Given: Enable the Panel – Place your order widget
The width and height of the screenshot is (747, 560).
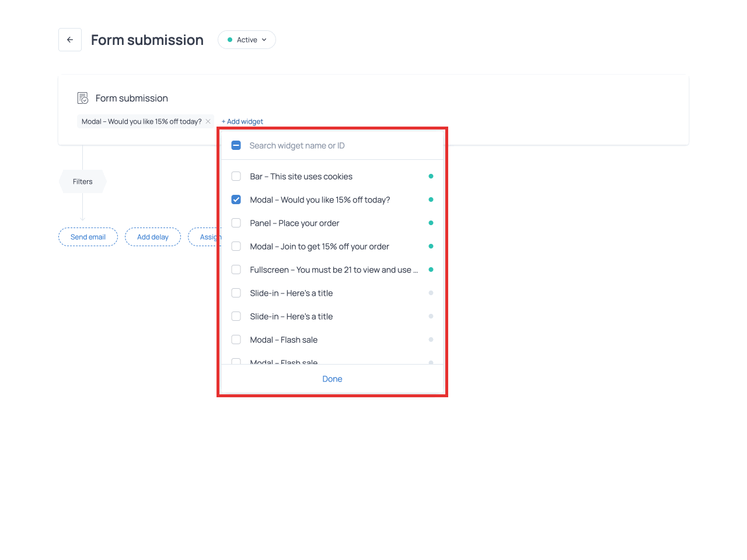Looking at the screenshot, I should (x=236, y=222).
